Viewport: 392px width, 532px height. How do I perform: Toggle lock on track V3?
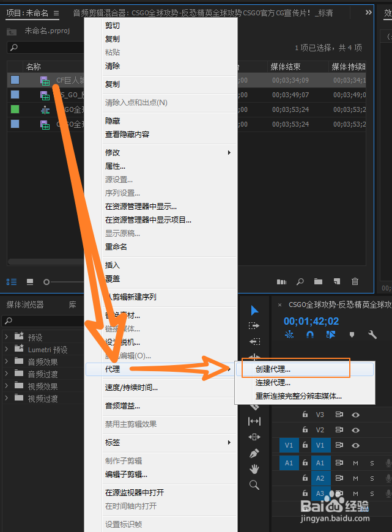305,414
